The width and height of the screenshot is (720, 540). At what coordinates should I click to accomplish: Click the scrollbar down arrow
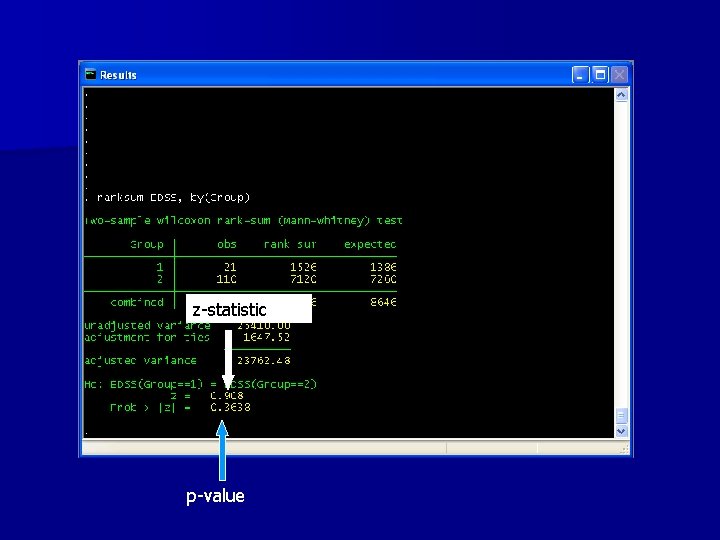click(x=621, y=431)
